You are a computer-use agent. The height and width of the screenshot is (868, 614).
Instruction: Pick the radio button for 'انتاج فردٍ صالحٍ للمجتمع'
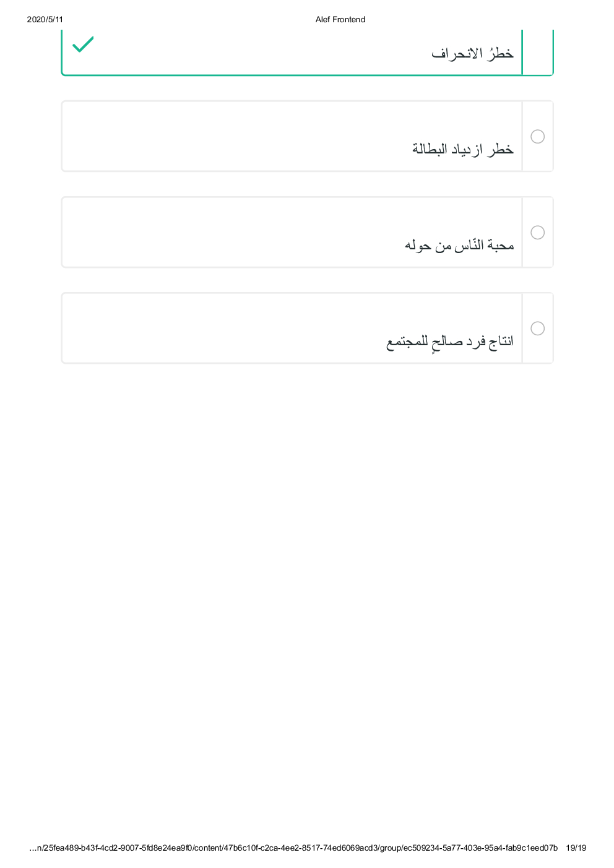(x=538, y=329)
